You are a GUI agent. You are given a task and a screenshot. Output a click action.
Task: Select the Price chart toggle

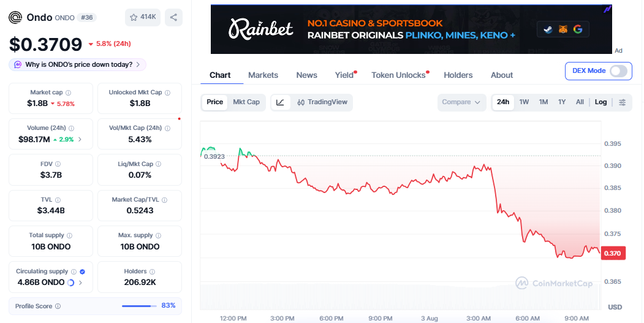[215, 102]
